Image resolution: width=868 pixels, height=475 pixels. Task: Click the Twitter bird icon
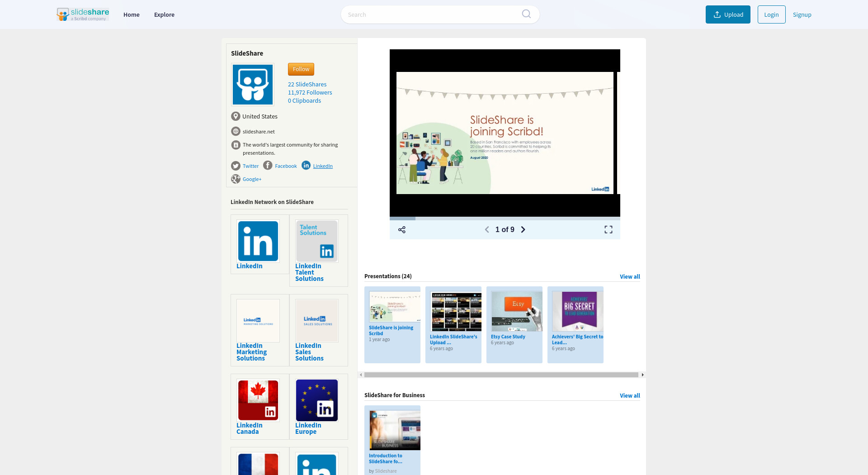coord(236,166)
